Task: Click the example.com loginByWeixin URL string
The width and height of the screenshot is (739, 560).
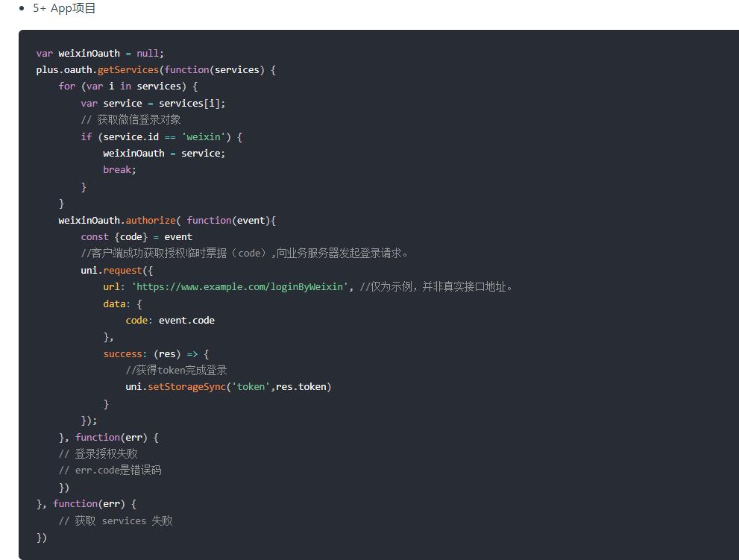Action: 239,287
